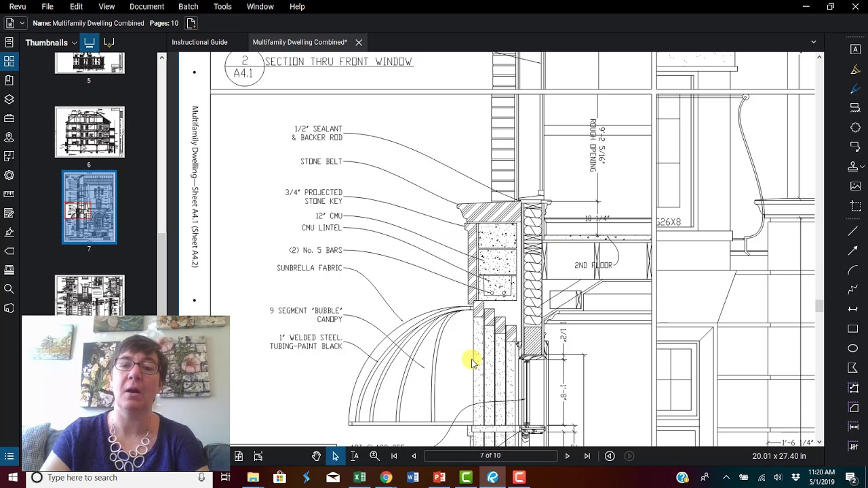Open the Bookmarks panel in left sidebar

click(9, 80)
